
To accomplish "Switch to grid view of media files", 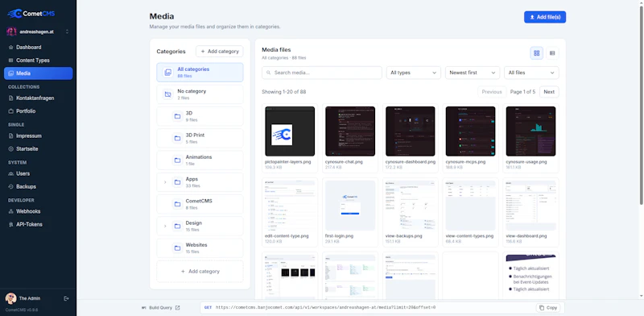I will point(536,53).
